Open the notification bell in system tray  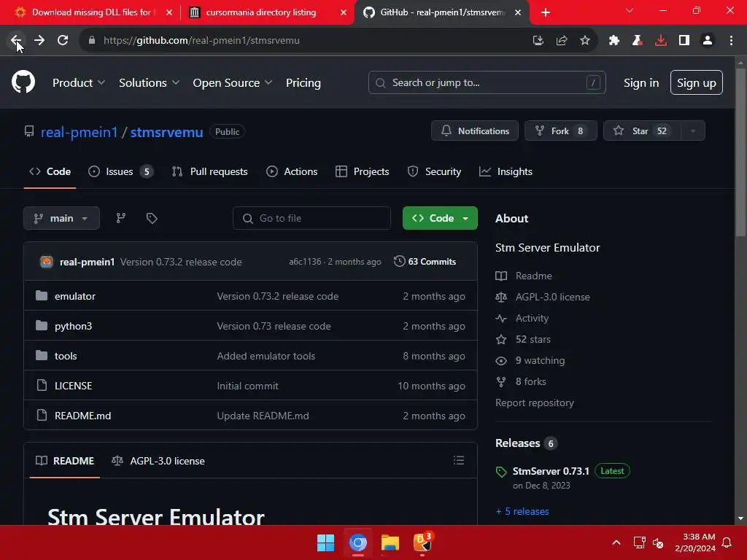tap(727, 542)
